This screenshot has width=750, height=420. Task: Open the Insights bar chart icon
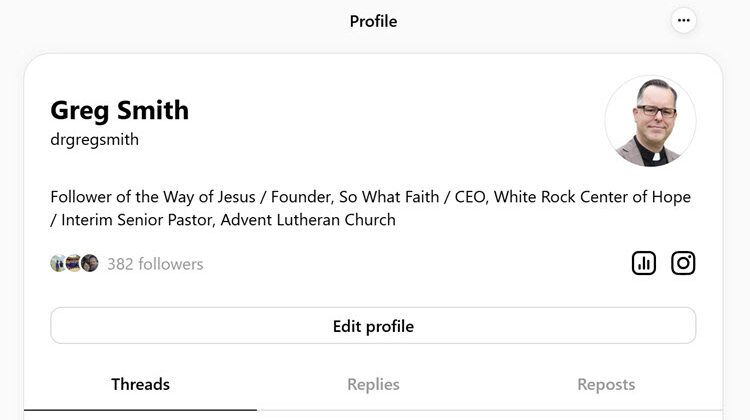[644, 263]
